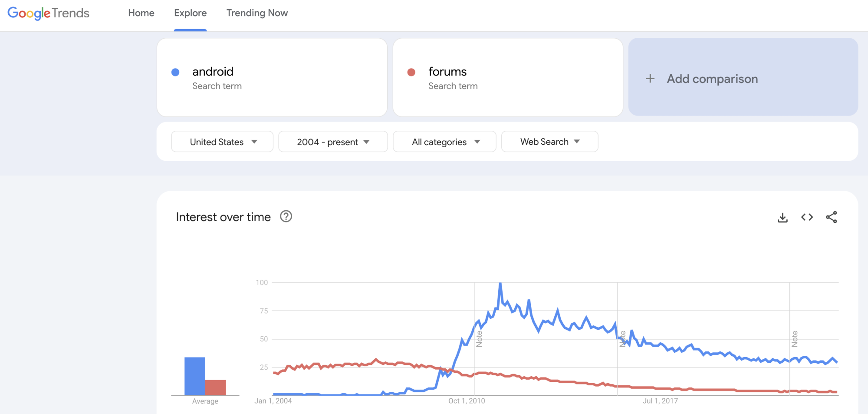
Task: Open the Web Search type dropdown
Action: pos(549,142)
